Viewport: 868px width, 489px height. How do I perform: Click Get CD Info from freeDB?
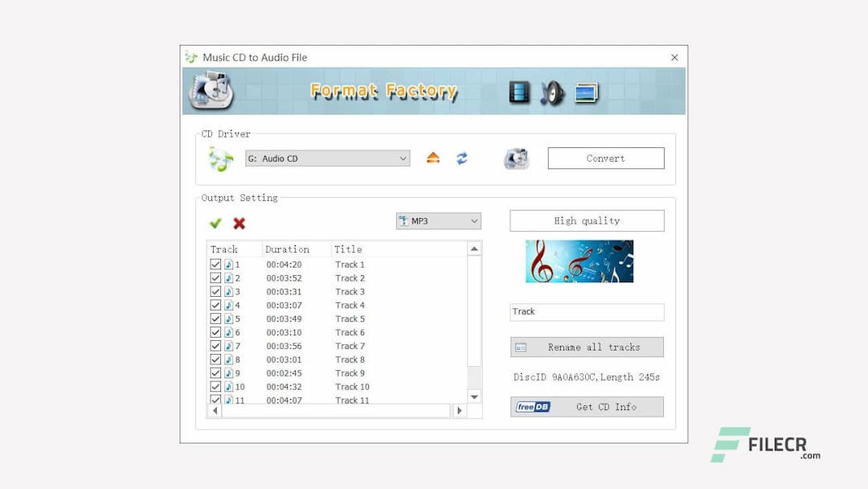pyautogui.click(x=587, y=407)
